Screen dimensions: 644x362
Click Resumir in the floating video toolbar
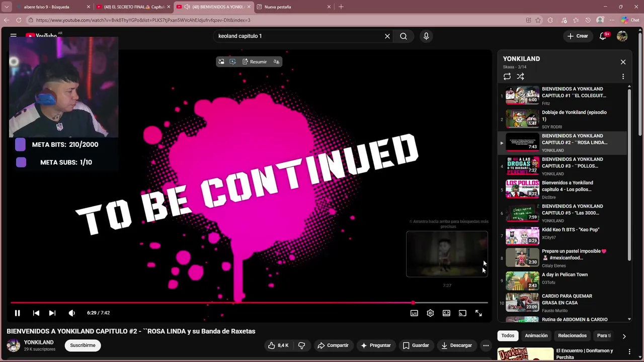[255, 62]
